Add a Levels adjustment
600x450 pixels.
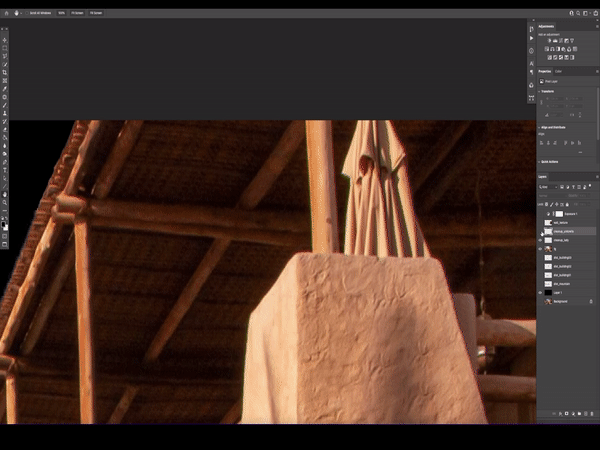(x=555, y=41)
